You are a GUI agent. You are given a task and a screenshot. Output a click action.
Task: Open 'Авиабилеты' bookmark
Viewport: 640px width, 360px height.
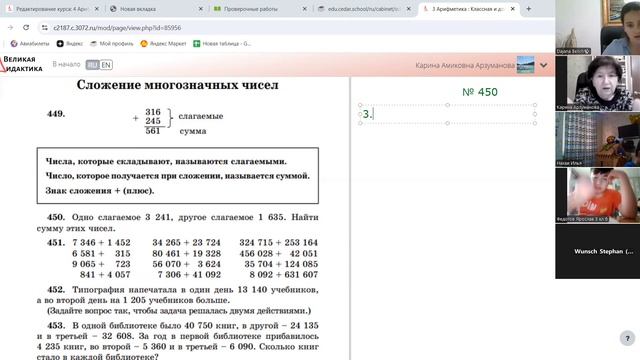coord(30,44)
